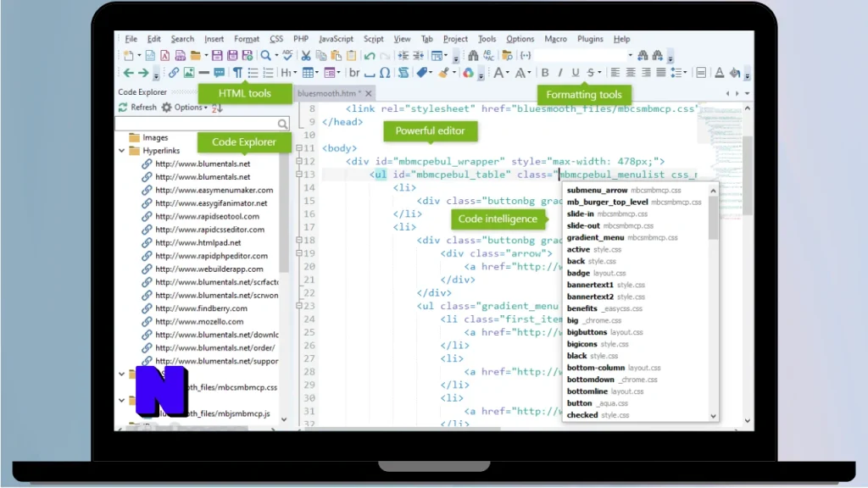
Task: Go forward with green right arrow
Action: click(x=143, y=73)
